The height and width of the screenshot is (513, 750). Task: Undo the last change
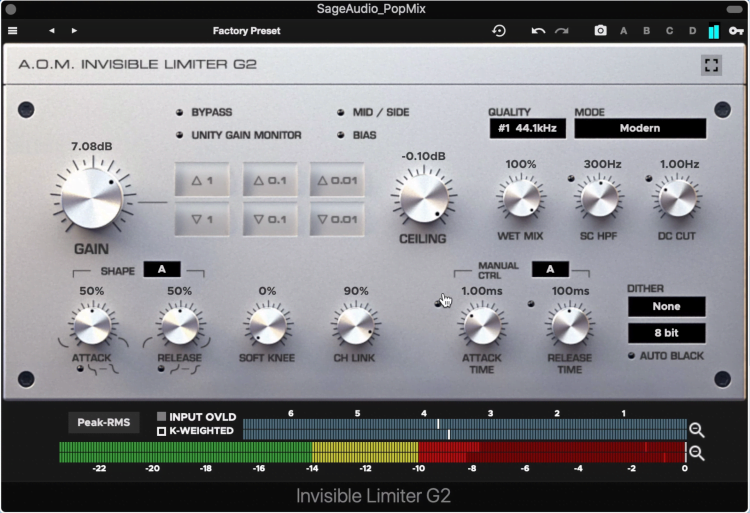pos(538,31)
